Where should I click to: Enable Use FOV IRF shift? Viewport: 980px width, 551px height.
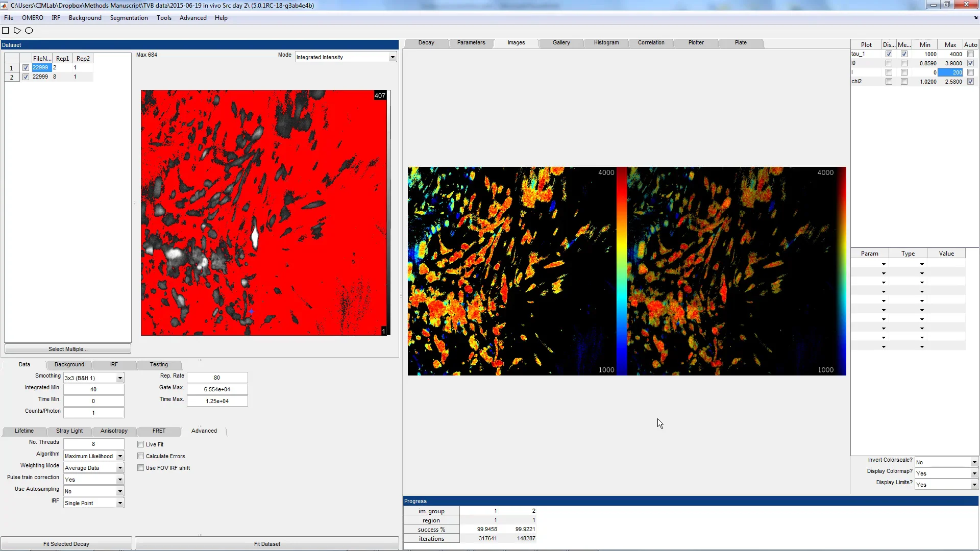(x=140, y=468)
